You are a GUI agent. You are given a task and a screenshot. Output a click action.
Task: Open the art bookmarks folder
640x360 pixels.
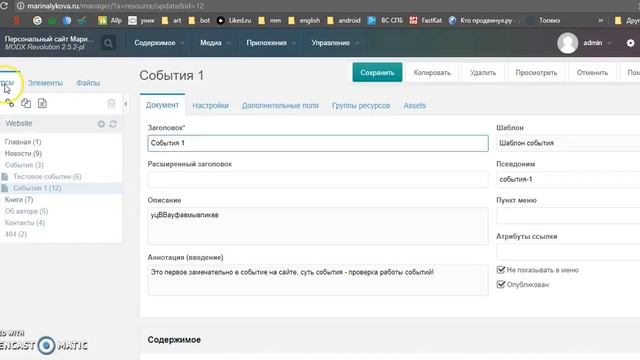click(x=171, y=20)
